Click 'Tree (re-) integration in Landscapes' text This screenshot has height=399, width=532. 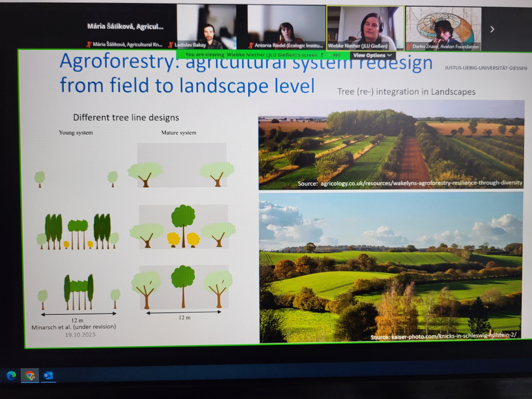point(406,92)
